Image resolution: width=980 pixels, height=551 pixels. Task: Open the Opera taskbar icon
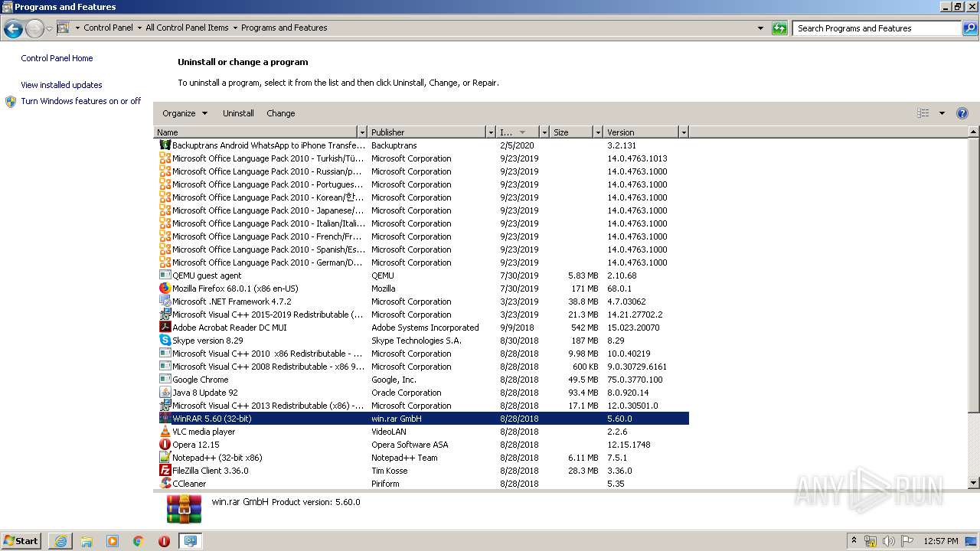[x=164, y=541]
